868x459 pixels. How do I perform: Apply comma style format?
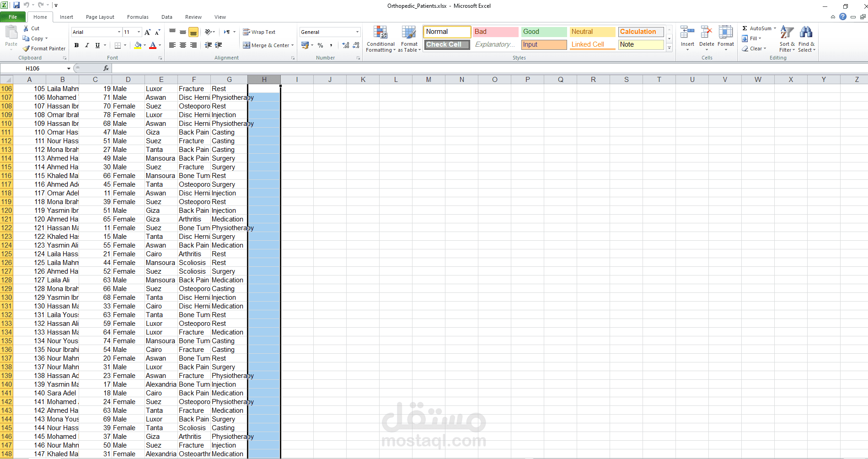(331, 45)
